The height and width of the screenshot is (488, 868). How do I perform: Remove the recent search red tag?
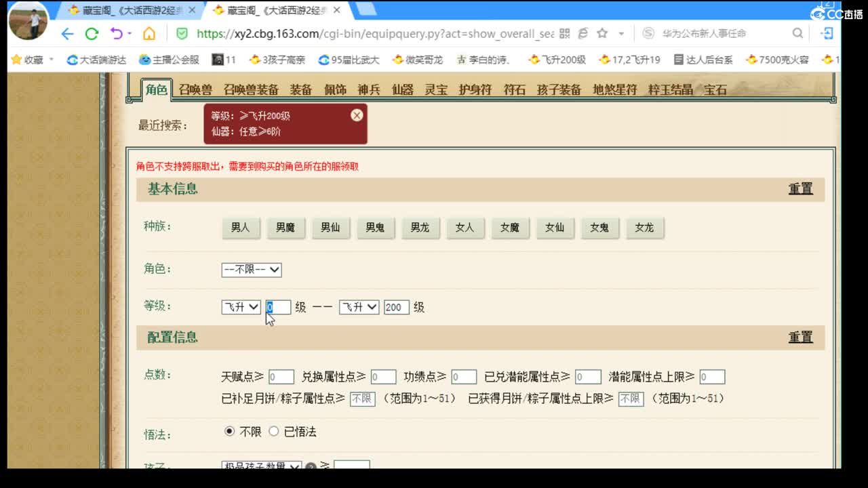[x=357, y=115]
